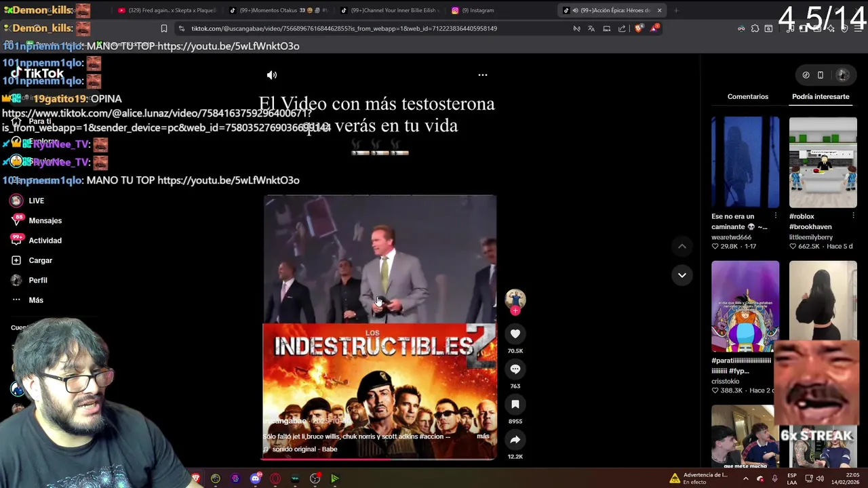868x488 pixels.
Task: Open options for 'Ese no era un caminante' card
Action: coord(776,216)
